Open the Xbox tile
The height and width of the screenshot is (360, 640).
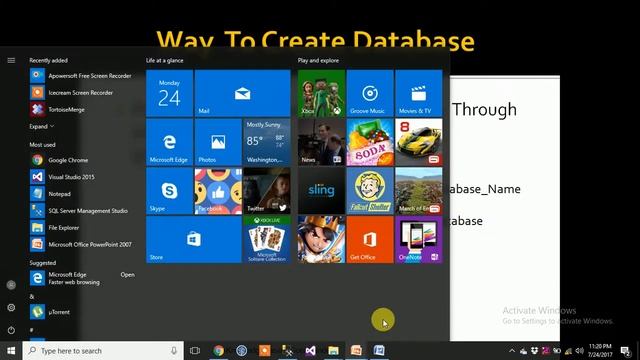(x=321, y=93)
